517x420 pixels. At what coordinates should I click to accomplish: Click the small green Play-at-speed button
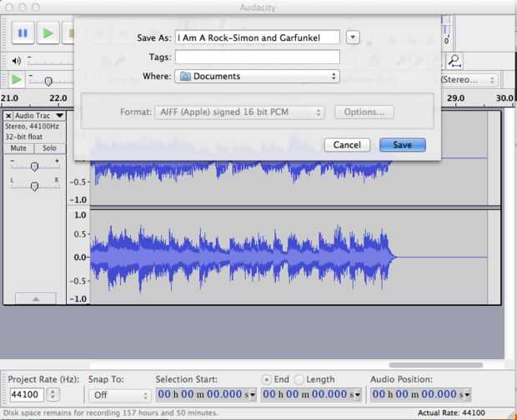pos(17,80)
